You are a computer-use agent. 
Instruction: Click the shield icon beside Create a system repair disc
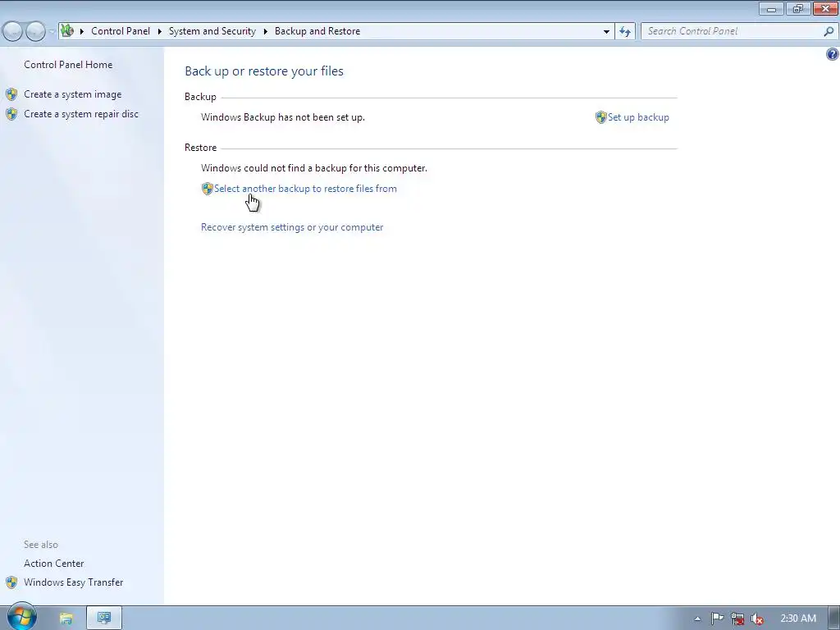click(x=11, y=114)
